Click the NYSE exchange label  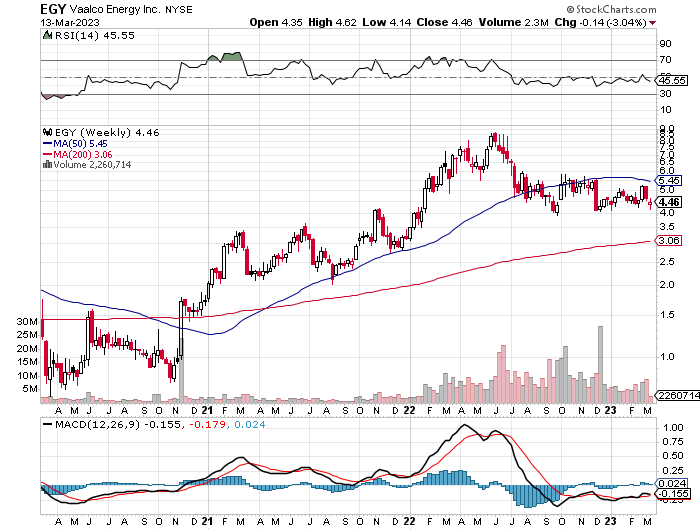(x=179, y=10)
